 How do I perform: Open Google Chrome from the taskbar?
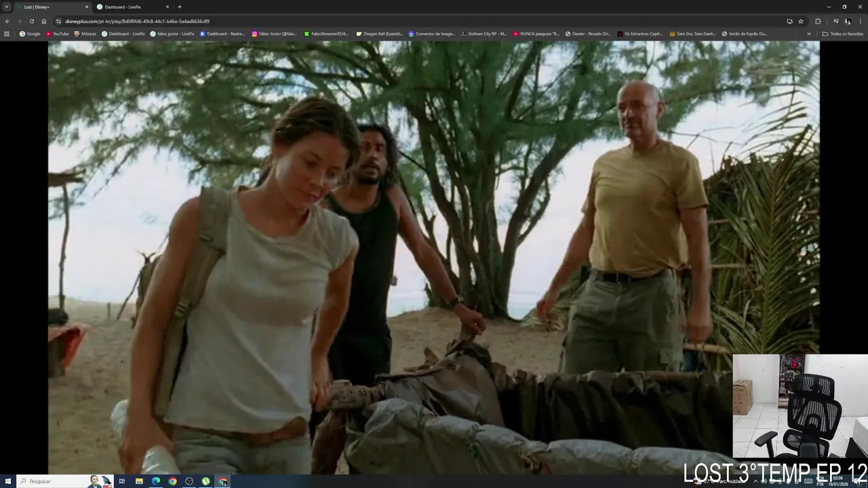click(172, 481)
